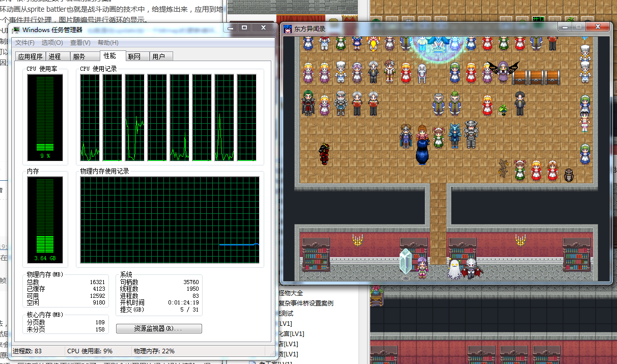Open 资源监视器(R)... button
The image size is (617, 364).
point(159,328)
